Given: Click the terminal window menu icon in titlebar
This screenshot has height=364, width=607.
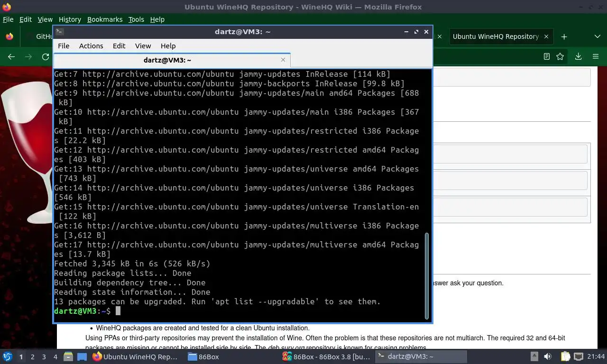Looking at the screenshot, I should [x=60, y=32].
